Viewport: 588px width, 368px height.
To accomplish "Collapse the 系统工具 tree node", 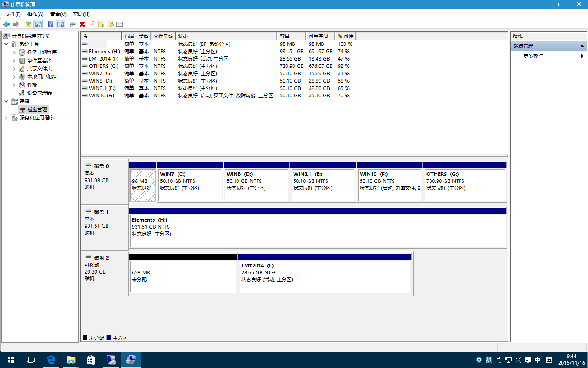I will click(7, 44).
